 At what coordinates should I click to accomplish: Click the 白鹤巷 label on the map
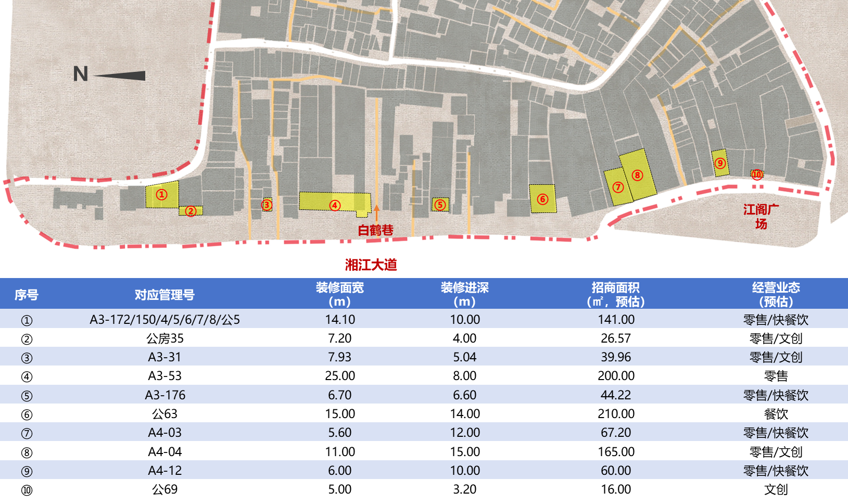375,230
